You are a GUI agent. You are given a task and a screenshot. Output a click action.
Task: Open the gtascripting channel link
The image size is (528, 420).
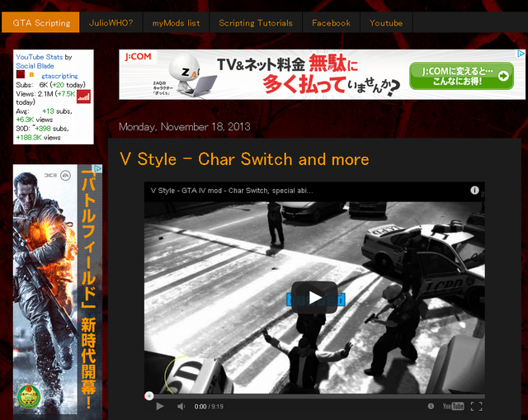(x=59, y=76)
